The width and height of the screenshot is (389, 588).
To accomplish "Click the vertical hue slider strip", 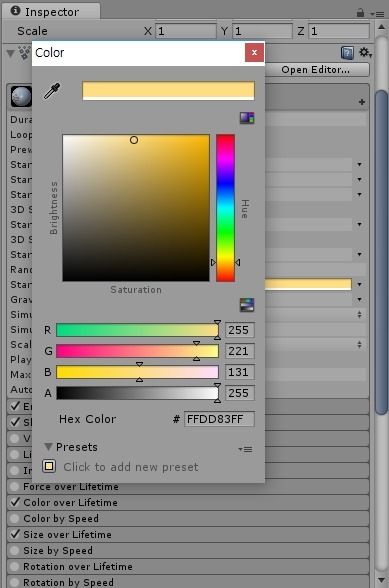I will pyautogui.click(x=225, y=208).
